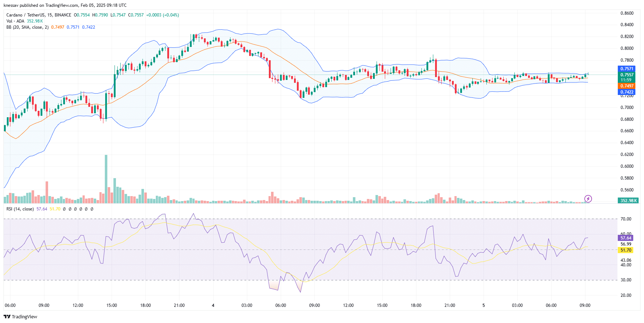Image resolution: width=644 pixels, height=323 pixels.
Task: Click the 30.00 RSI axis label
Action: 626,280
